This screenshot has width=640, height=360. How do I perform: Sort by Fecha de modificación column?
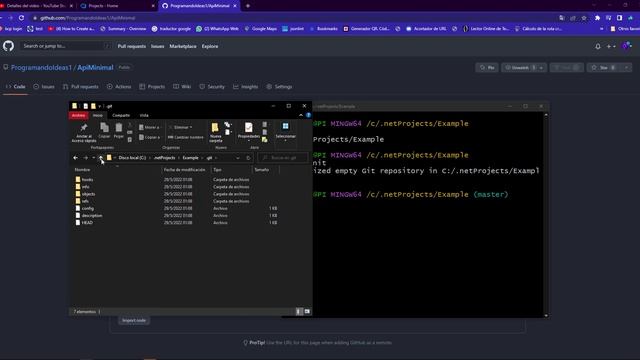pos(184,170)
